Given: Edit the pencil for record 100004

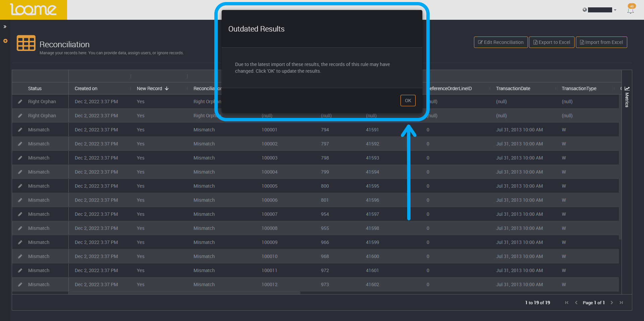Looking at the screenshot, I should point(20,172).
